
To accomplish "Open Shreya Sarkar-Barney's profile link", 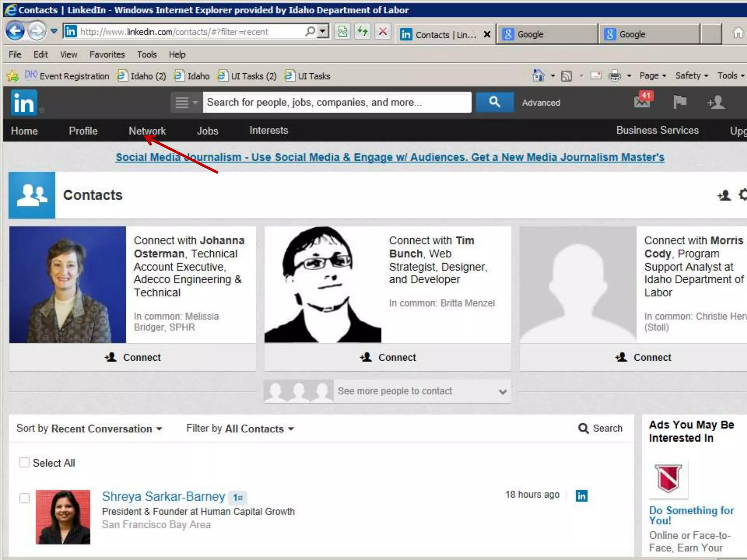I will 163,497.
